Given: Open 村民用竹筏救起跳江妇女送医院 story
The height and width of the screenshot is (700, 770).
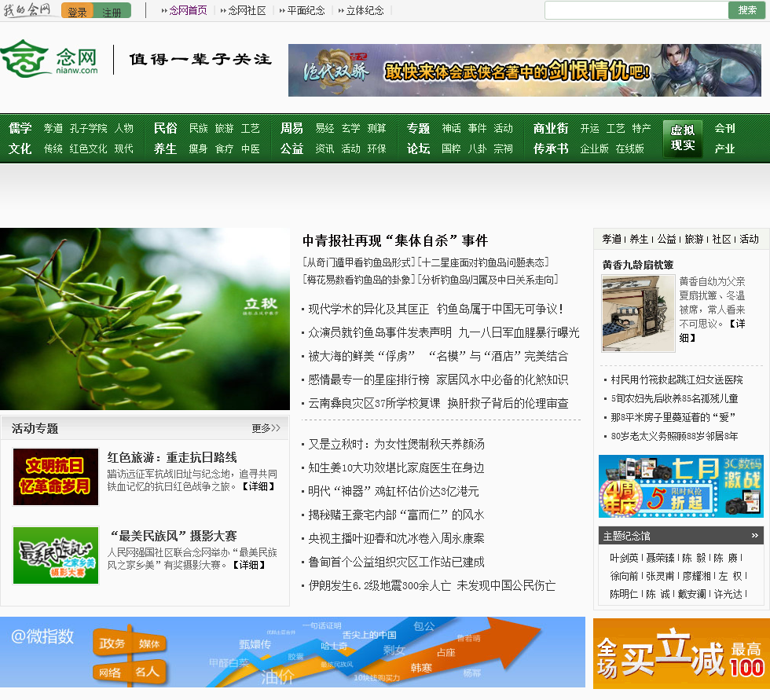Looking at the screenshot, I should (676, 379).
